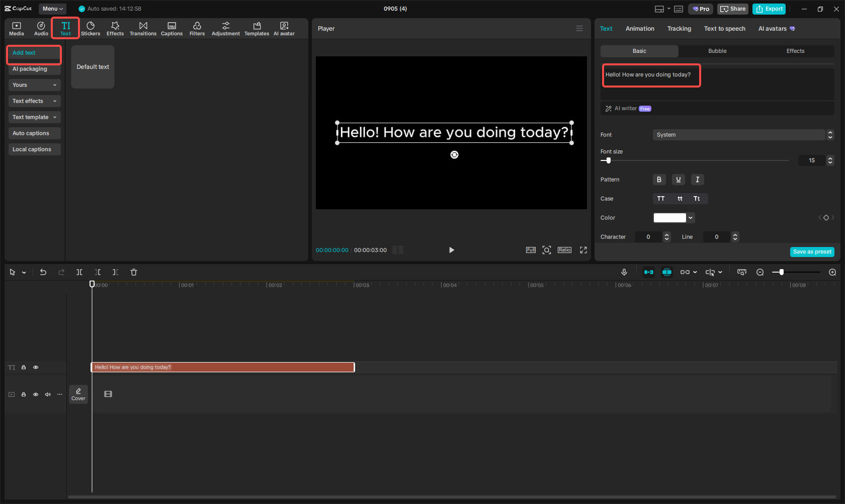Click the delete clip trash icon
845x504 pixels.
[133, 272]
